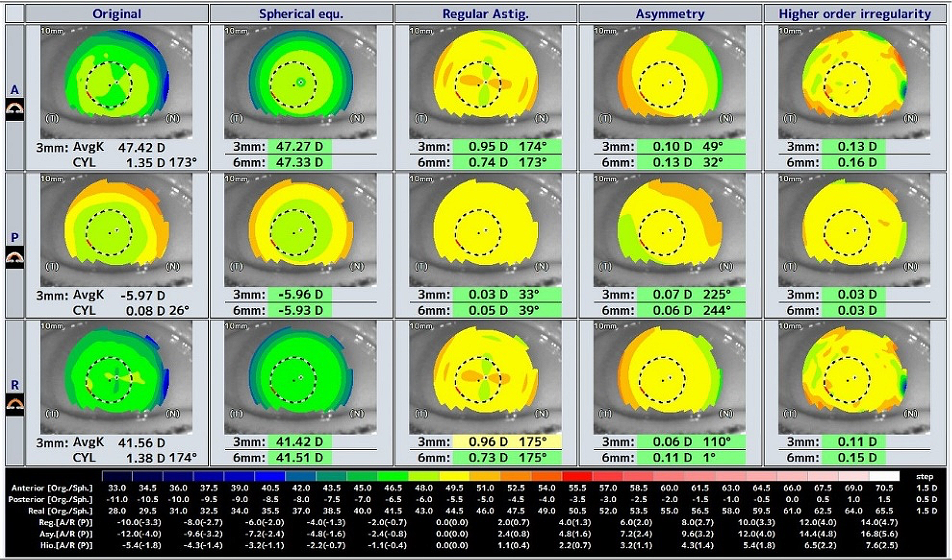Select the Spherical equ. column header
952x560 pixels.
coord(301,14)
